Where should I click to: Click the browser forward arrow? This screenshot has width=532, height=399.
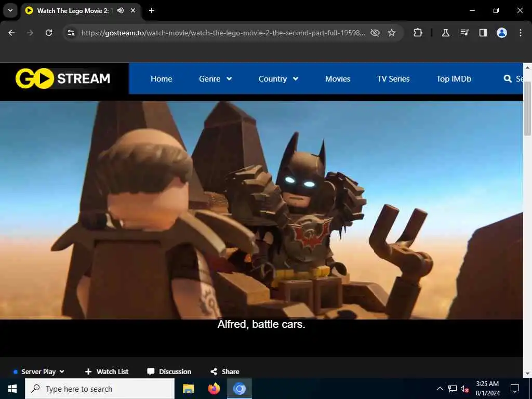30,33
